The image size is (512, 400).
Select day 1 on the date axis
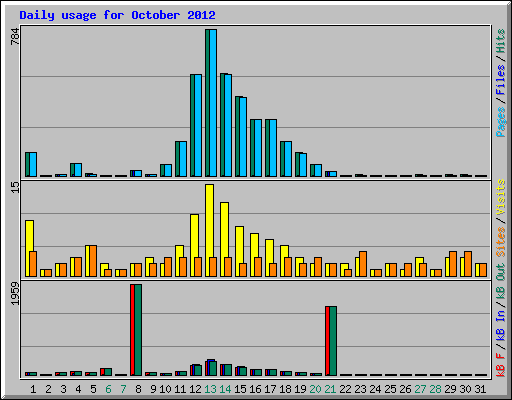coord(33,389)
